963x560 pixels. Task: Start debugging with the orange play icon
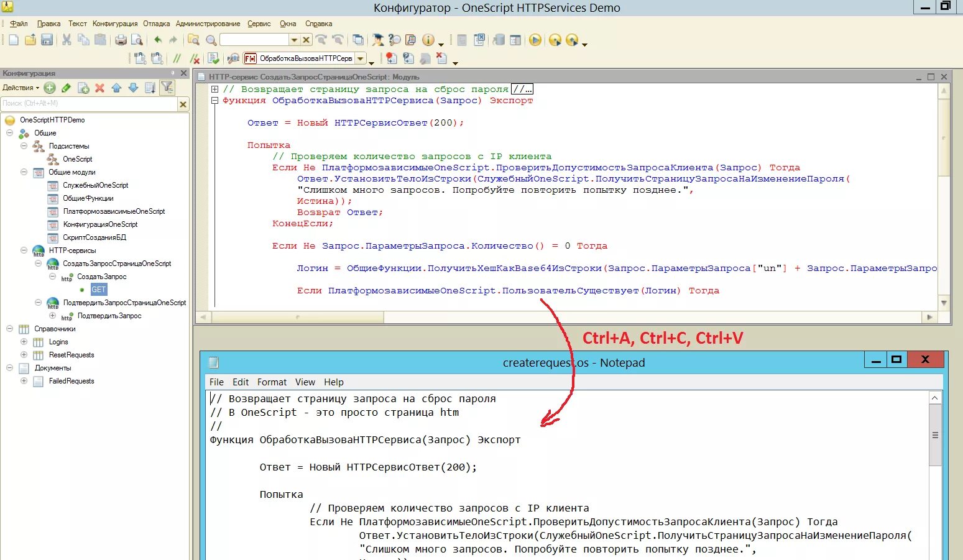[535, 40]
